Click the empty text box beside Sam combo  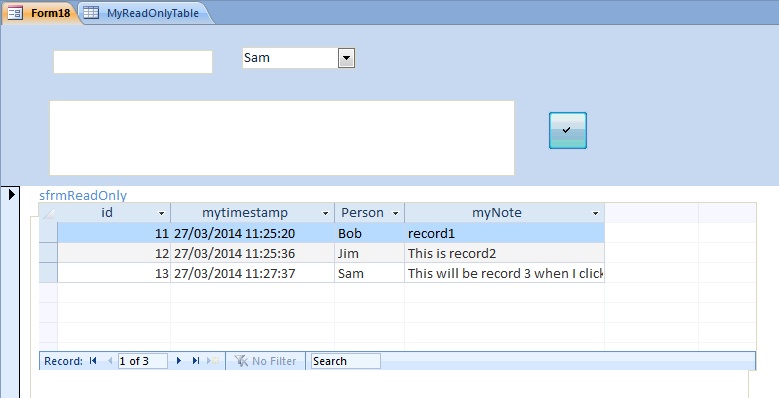click(x=133, y=62)
